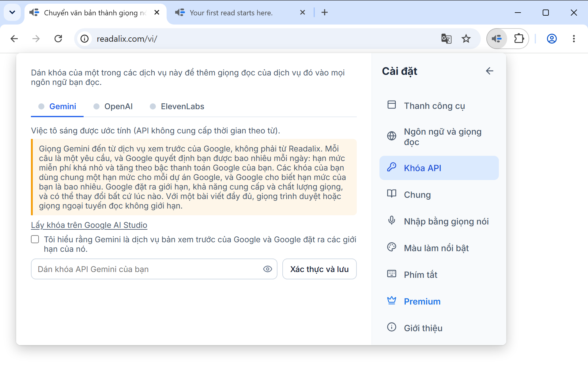The width and height of the screenshot is (588, 368).
Task: Show the API key with the eye icon
Action: pyautogui.click(x=267, y=269)
